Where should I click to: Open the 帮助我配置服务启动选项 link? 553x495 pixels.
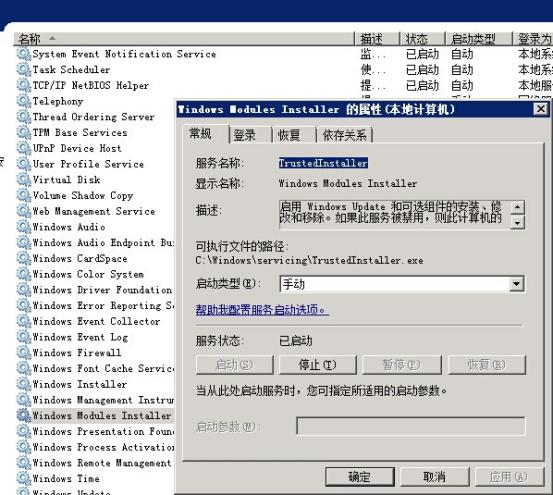tap(262, 310)
